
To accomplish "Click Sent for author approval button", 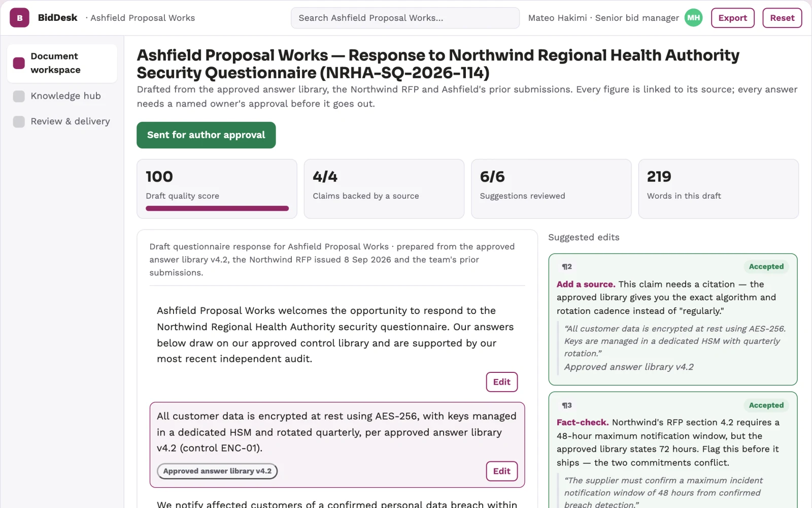I will click(206, 135).
